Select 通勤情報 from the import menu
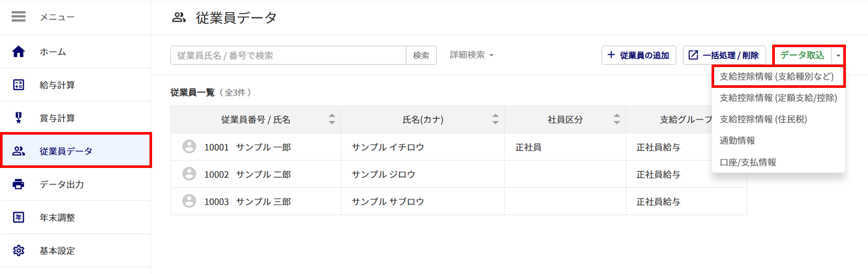Screen dimensions: 868x274 pos(778,141)
